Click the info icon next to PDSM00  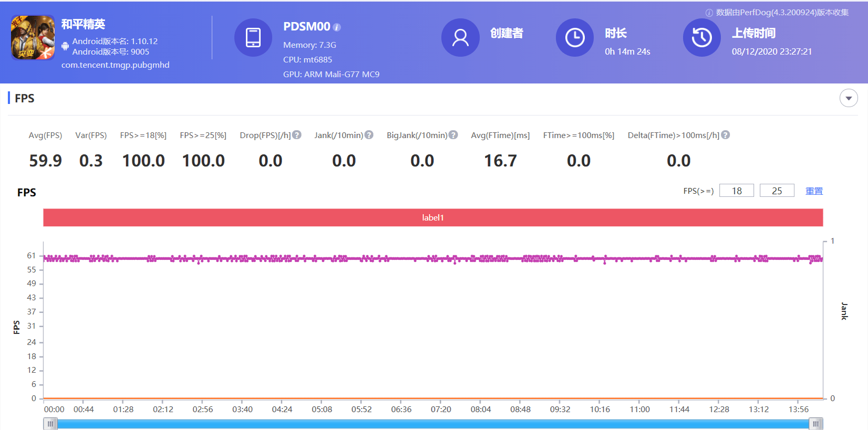(337, 27)
